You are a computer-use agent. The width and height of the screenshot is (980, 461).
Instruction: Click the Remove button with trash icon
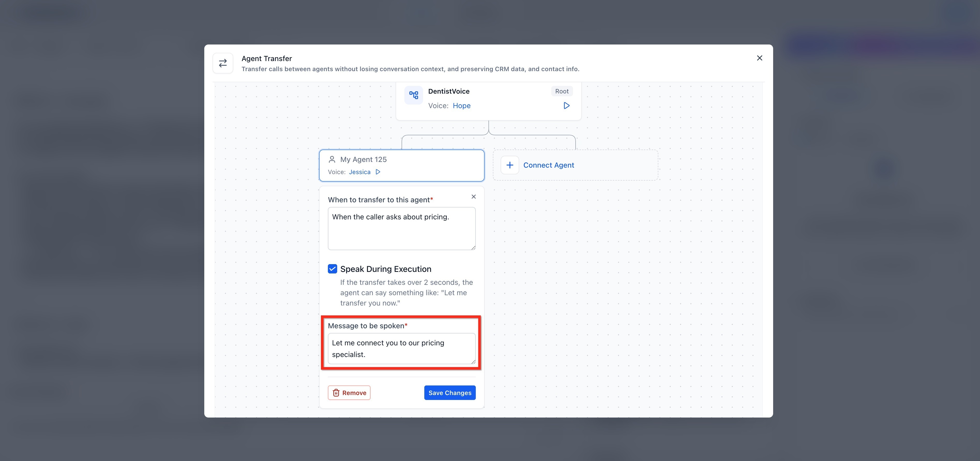click(x=349, y=393)
